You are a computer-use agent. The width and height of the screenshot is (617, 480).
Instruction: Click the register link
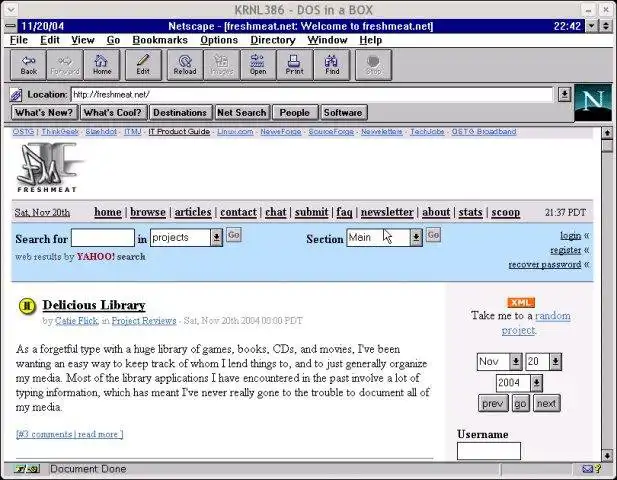point(565,250)
